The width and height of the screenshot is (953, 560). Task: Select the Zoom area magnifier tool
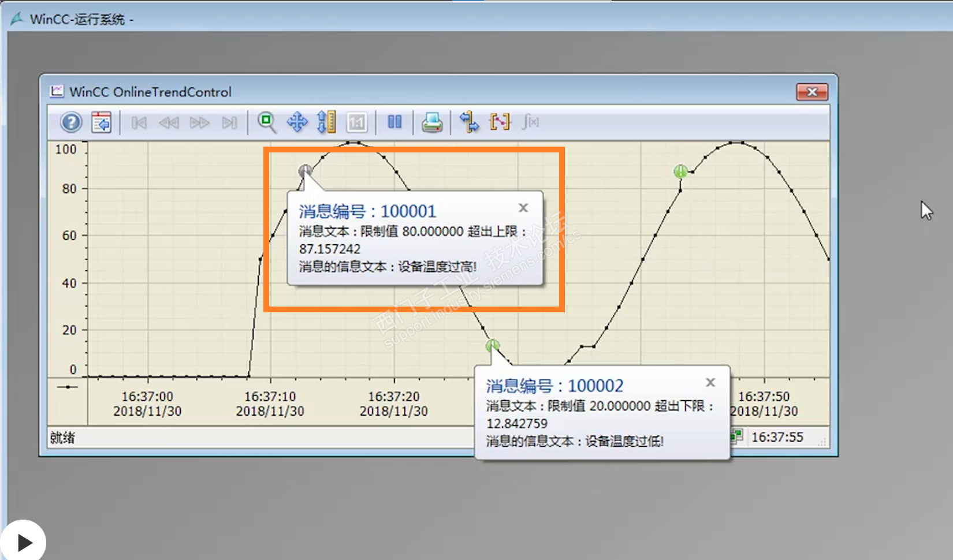coord(267,122)
